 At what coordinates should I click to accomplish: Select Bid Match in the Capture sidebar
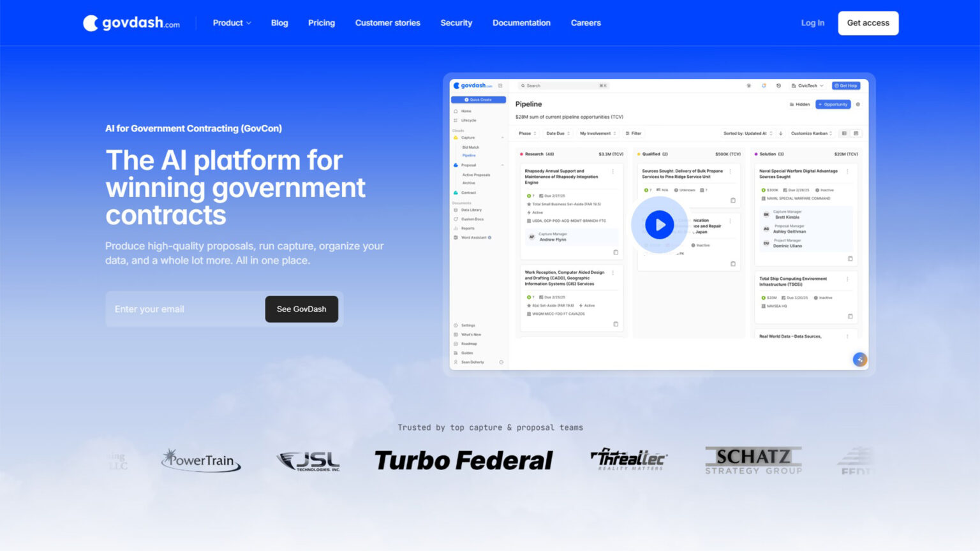(470, 148)
